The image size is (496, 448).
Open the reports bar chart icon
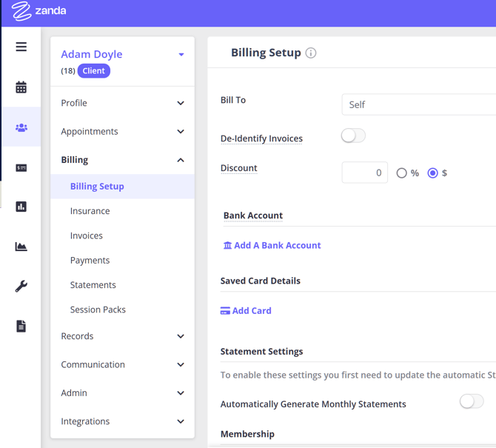tap(21, 207)
